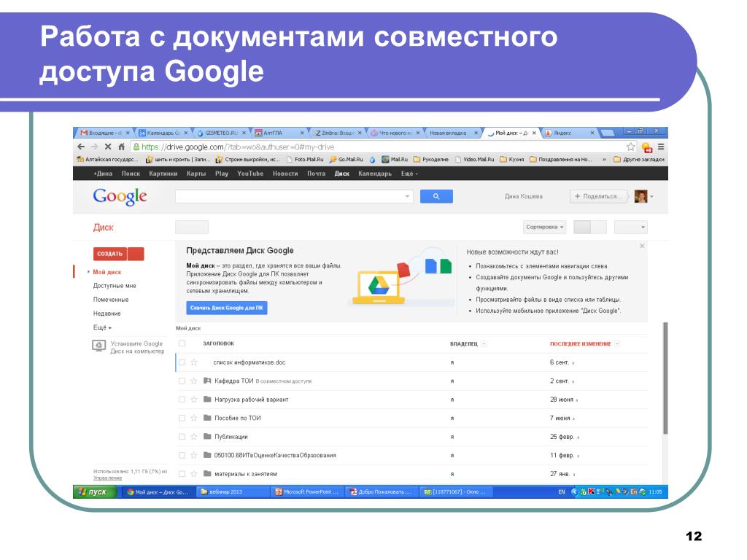Image resolution: width=747 pixels, height=560 pixels.
Task: Star the 050100.68ИТвОценкеКачестваОбразования folder
Action: [194, 455]
